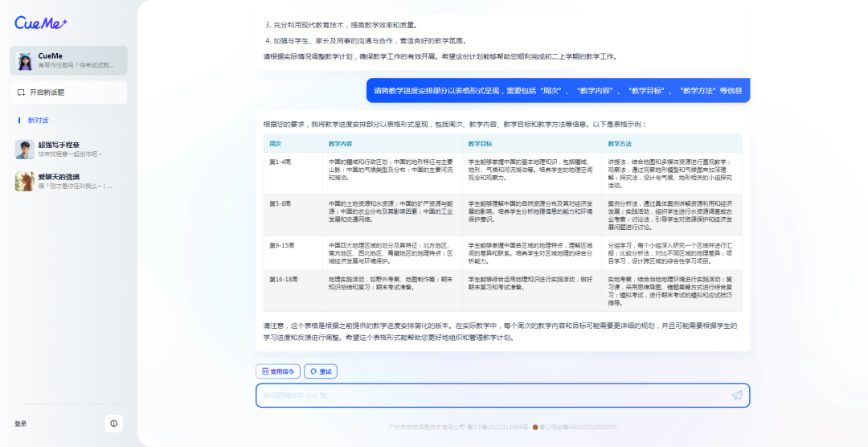Click the 第16-18周 teaching method cell

click(x=672, y=291)
